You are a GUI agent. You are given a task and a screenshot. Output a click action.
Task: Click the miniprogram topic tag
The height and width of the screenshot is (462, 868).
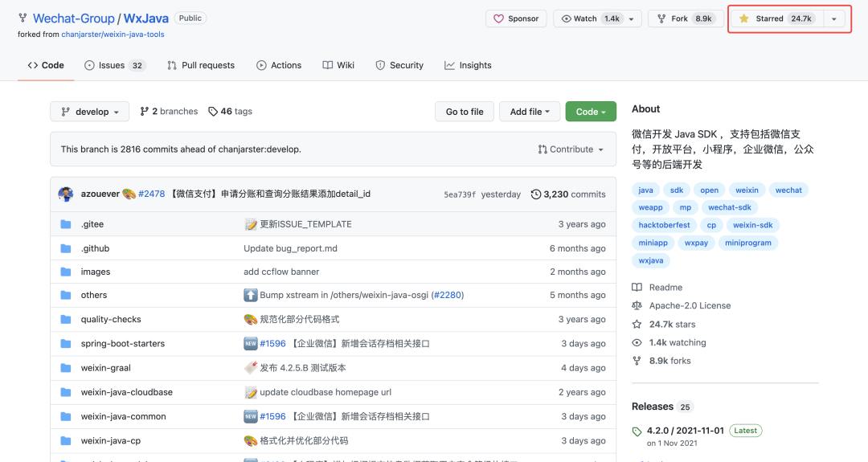pos(748,243)
